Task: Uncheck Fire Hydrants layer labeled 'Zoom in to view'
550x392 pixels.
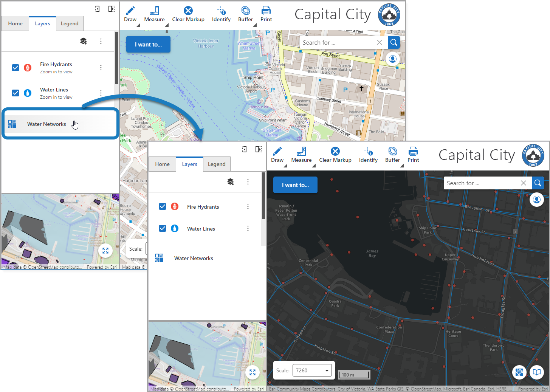Action: [x=15, y=68]
